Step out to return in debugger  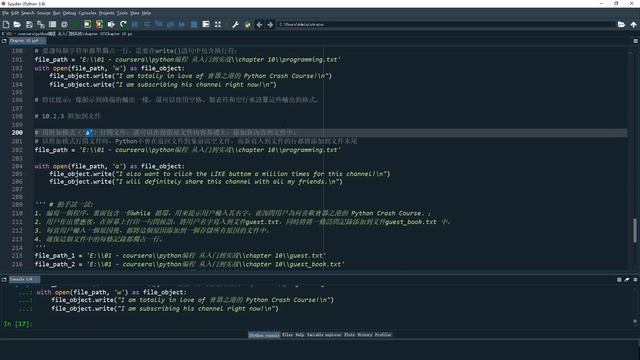coord(170,24)
